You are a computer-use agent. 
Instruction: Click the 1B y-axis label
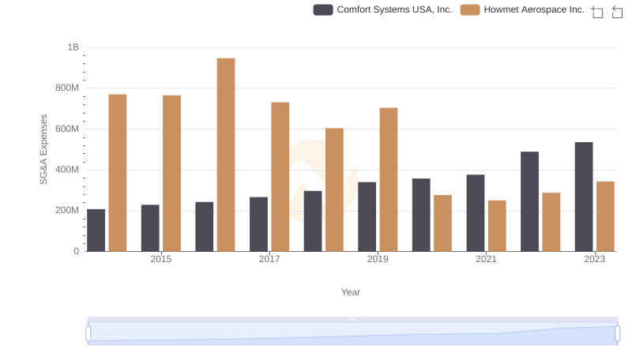click(x=73, y=47)
